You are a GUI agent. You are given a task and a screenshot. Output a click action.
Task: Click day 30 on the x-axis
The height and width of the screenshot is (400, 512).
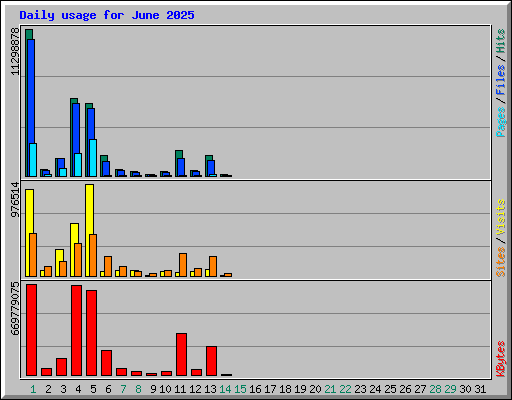point(465,389)
